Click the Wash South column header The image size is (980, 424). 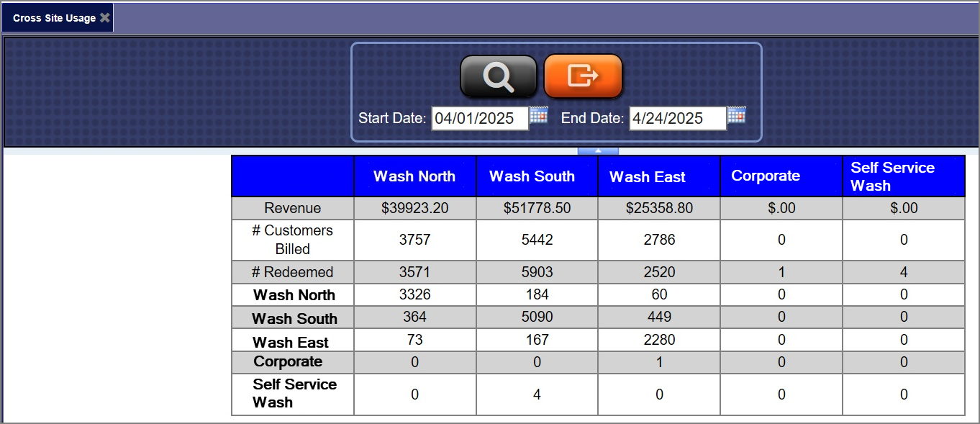coord(532,176)
